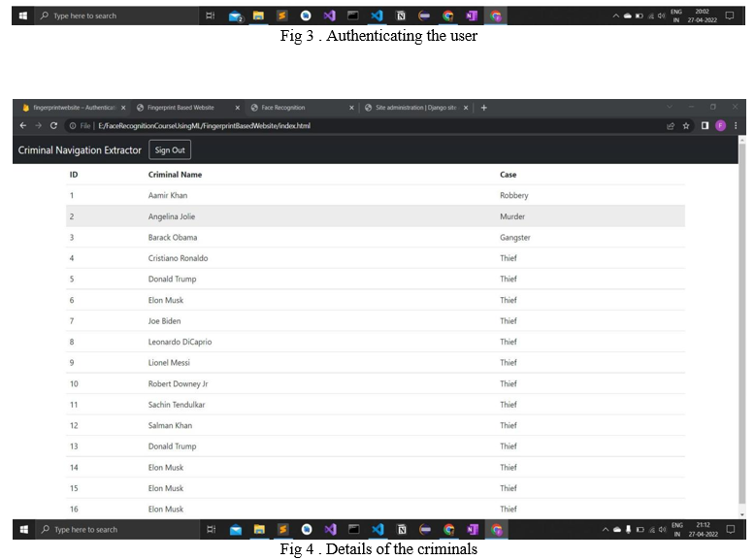This screenshot has height=560, width=755.
Task: Open Task View on taskbar showing 21:12
Action: (211, 529)
